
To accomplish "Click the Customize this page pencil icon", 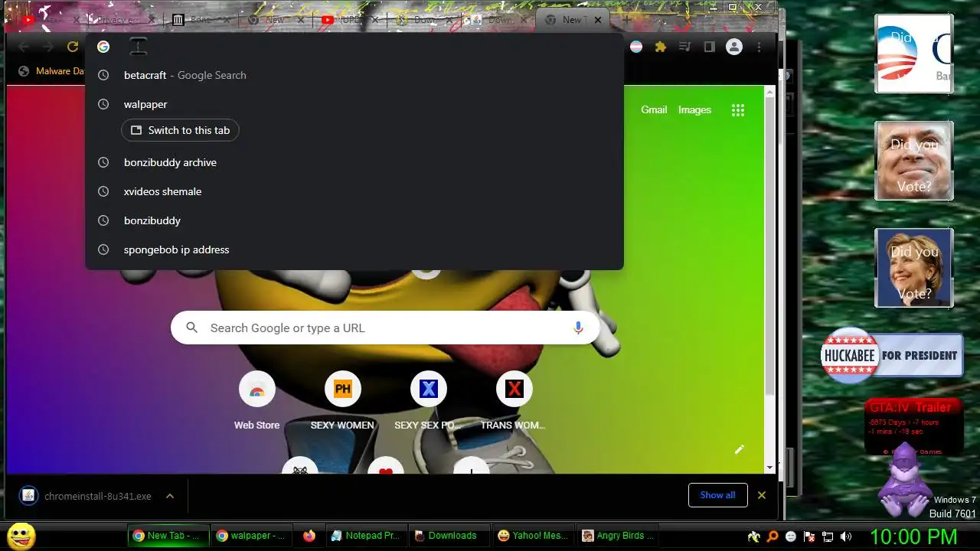I will click(740, 449).
